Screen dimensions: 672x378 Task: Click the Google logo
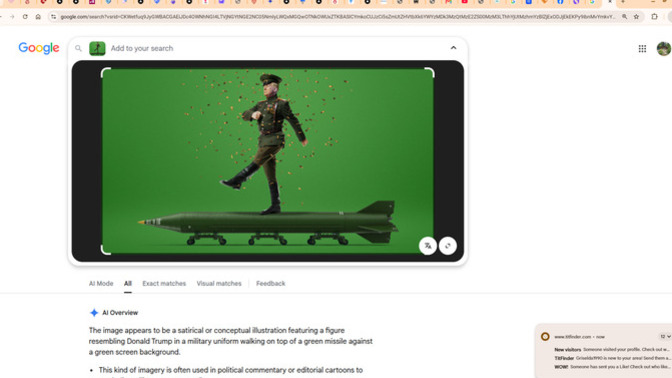(39, 48)
